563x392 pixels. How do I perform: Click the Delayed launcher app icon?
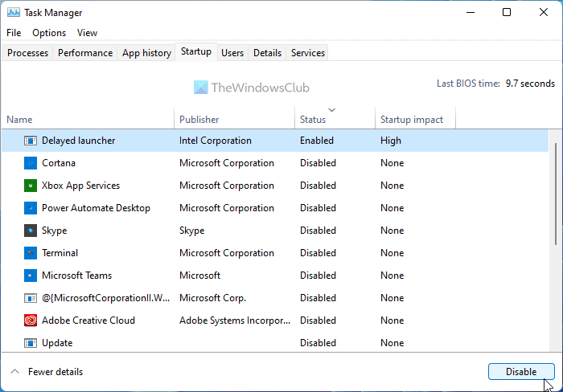click(31, 141)
